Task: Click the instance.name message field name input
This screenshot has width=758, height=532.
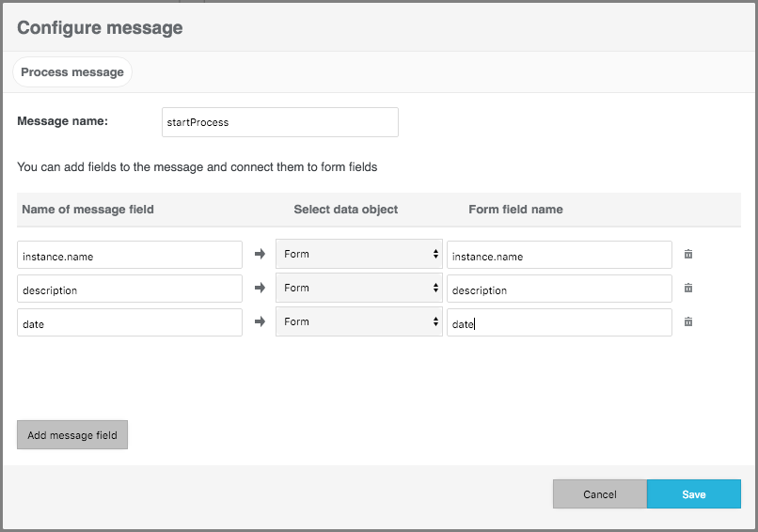Action: pos(130,256)
